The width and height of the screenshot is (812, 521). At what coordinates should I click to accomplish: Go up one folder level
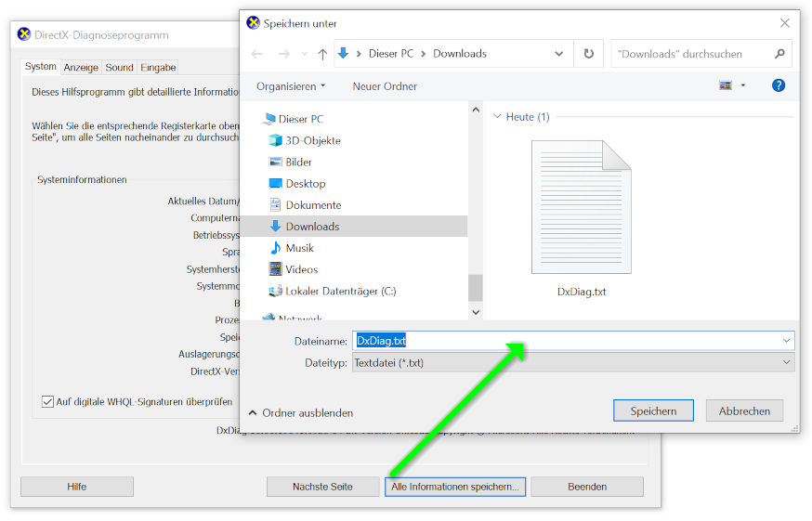pyautogui.click(x=322, y=54)
